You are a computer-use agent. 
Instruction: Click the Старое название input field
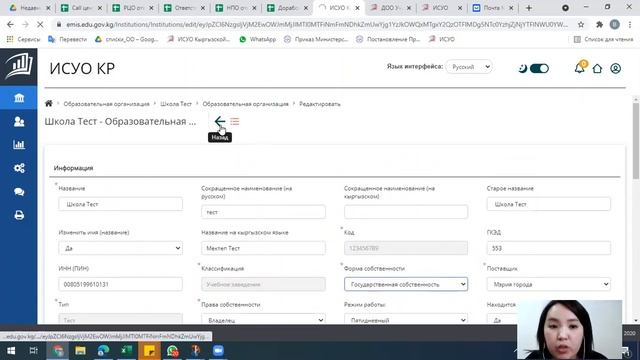pos(549,204)
